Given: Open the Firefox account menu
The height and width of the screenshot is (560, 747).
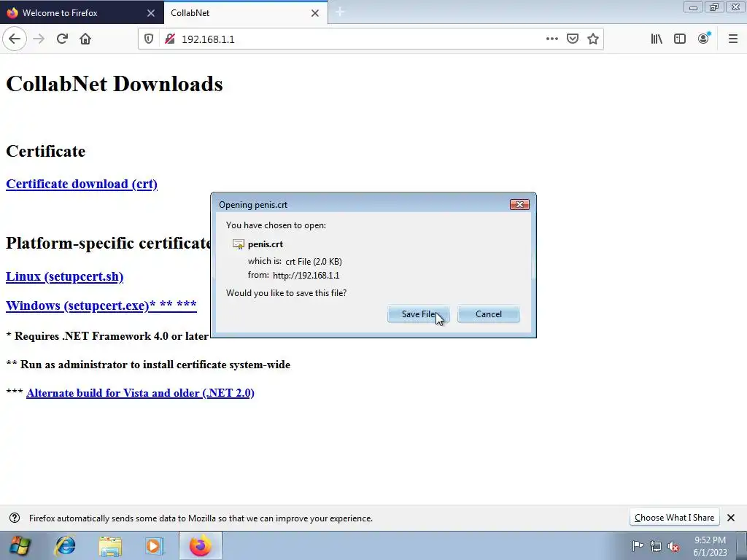Looking at the screenshot, I should click(x=703, y=39).
